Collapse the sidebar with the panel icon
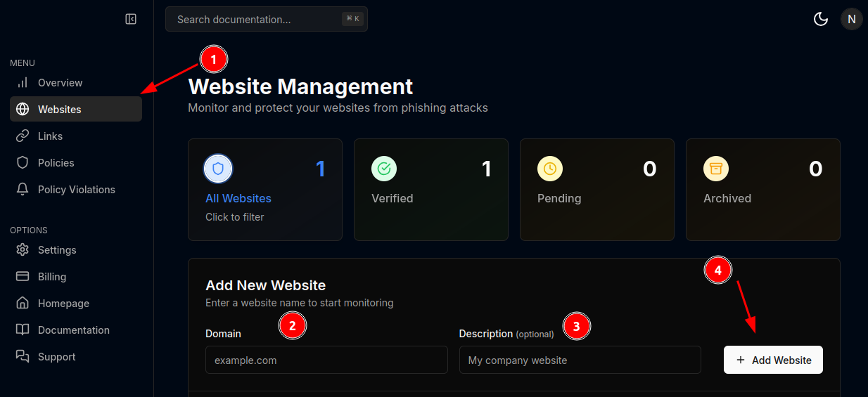Image resolution: width=868 pixels, height=397 pixels. coord(131,19)
